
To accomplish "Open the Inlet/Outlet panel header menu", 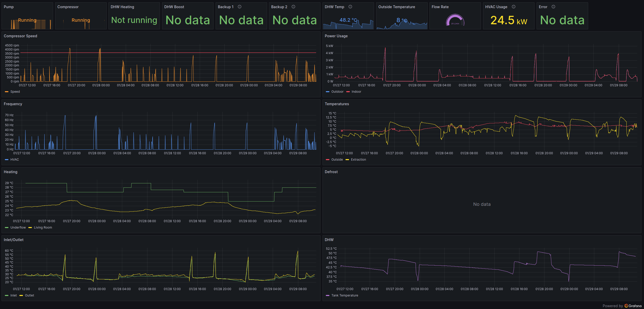I will pyautogui.click(x=14, y=240).
